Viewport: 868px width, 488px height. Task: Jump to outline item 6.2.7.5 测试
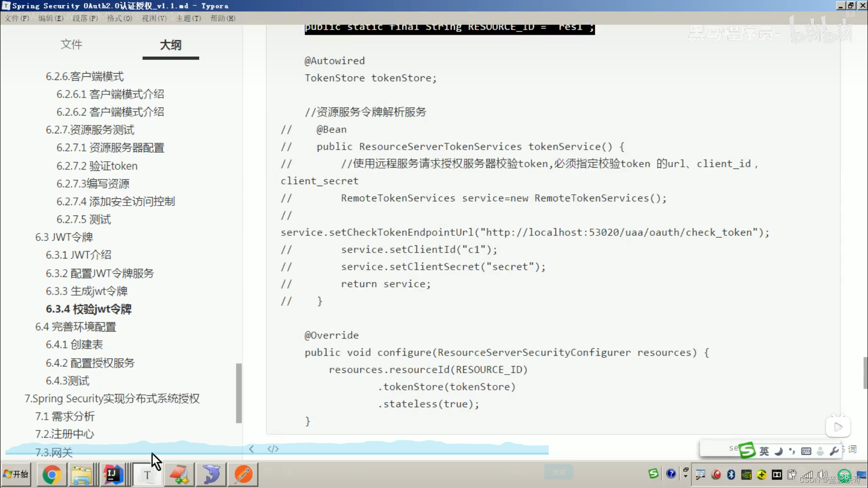[83, 220]
